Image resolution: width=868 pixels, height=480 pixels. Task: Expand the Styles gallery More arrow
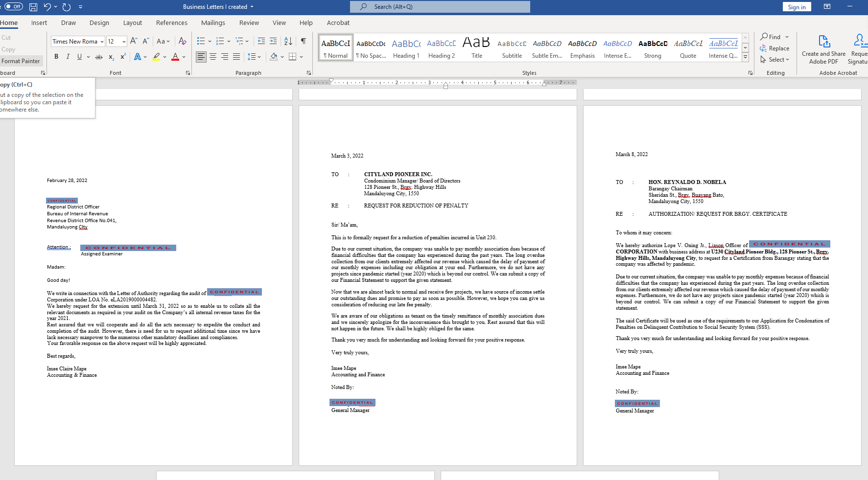click(x=745, y=57)
